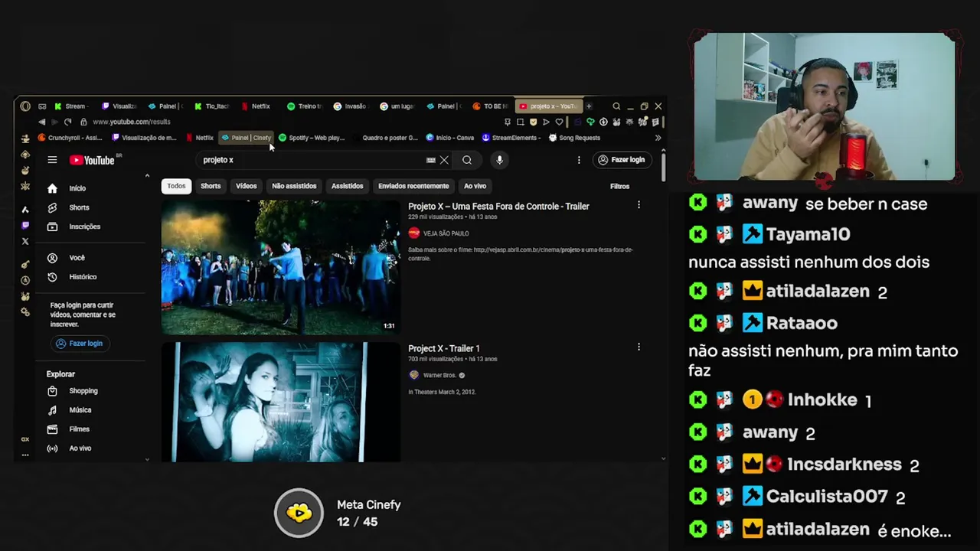
Task: Open X (Twitter) in the Opera sidebar
Action: 25,241
